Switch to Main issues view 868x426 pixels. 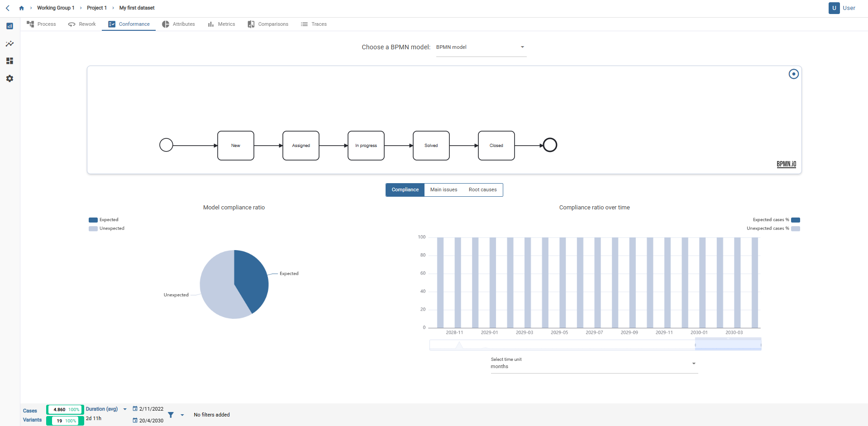444,189
